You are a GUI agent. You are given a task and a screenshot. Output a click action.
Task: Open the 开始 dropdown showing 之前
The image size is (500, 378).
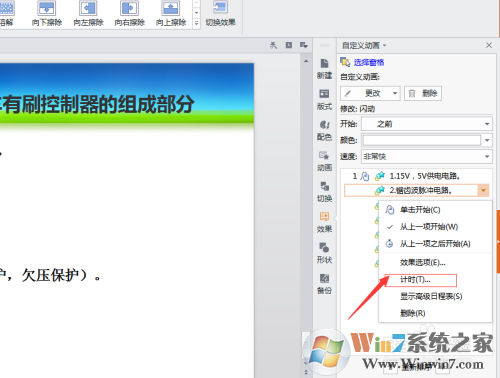427,124
